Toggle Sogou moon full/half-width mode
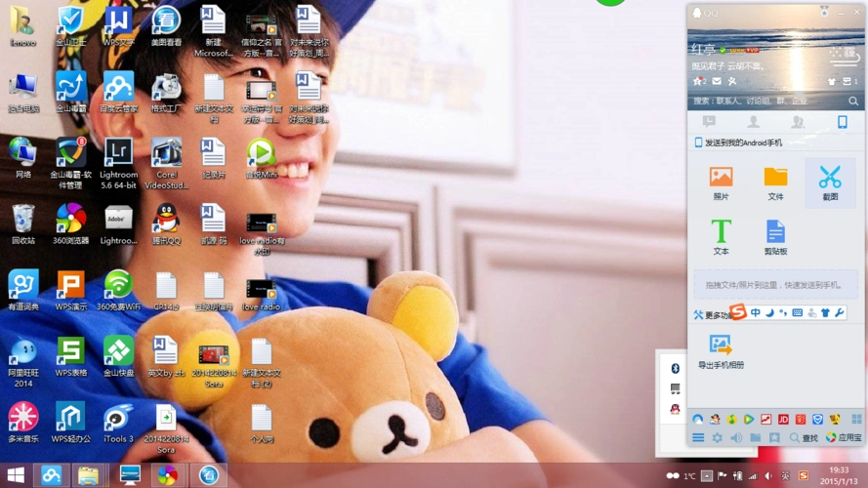 click(769, 312)
